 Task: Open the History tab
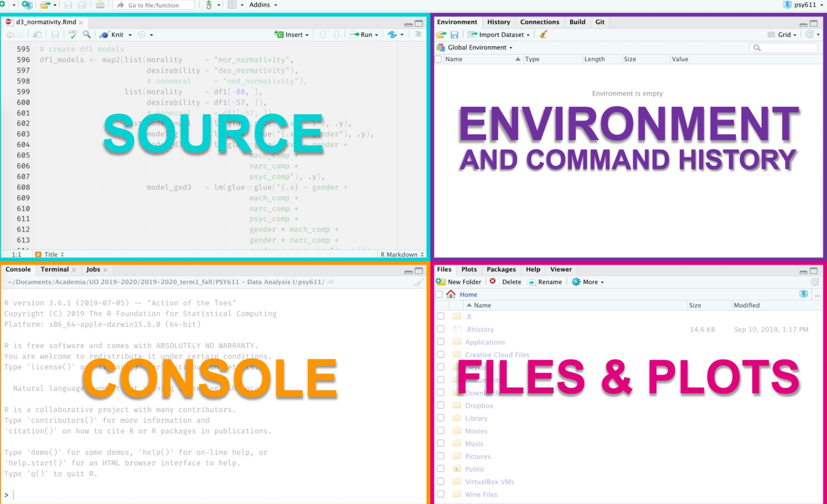point(499,22)
